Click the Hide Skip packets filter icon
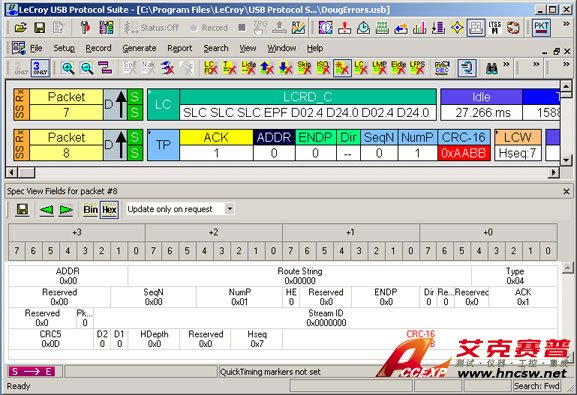This screenshot has width=577, height=395. 304,68
